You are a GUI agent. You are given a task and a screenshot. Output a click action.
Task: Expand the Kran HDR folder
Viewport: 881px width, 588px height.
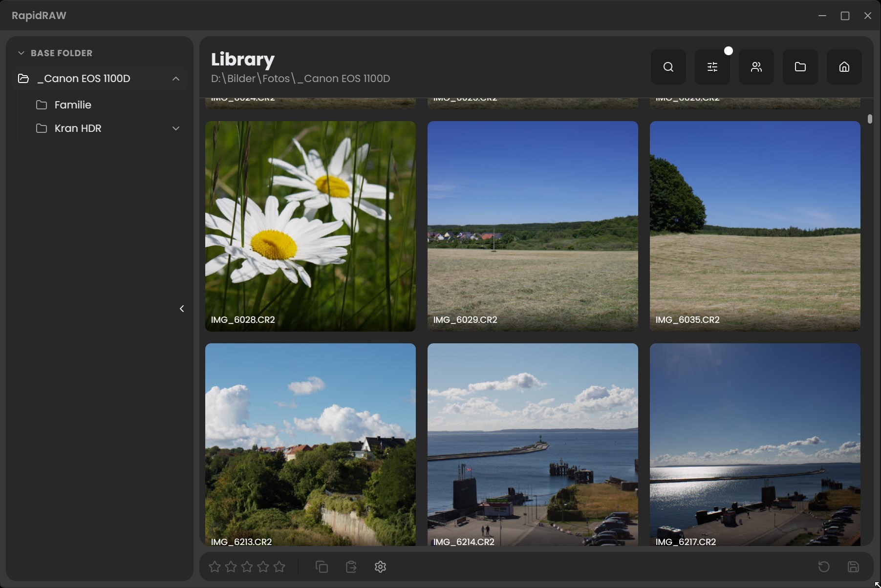click(x=176, y=128)
